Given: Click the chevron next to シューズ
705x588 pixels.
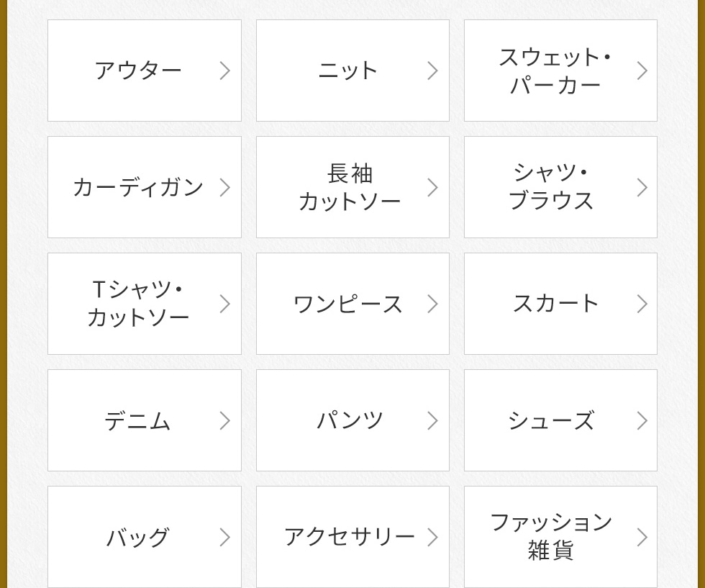Looking at the screenshot, I should click(x=642, y=420).
